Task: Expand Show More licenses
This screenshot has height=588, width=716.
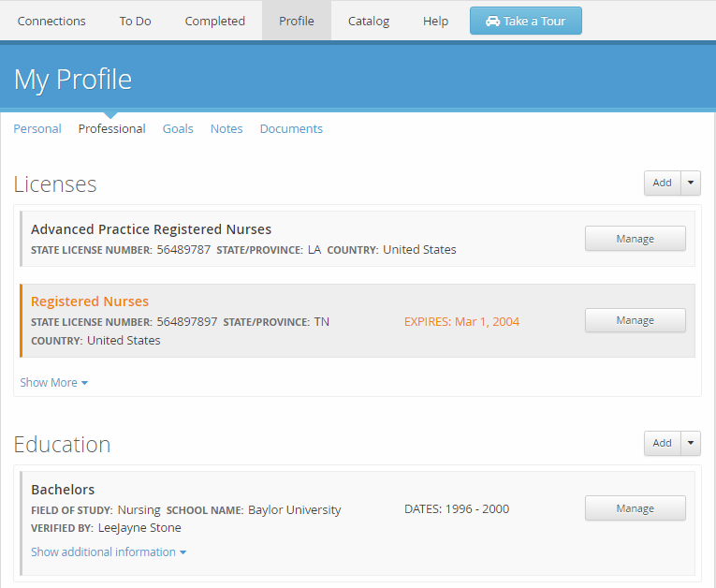Action: pos(54,382)
